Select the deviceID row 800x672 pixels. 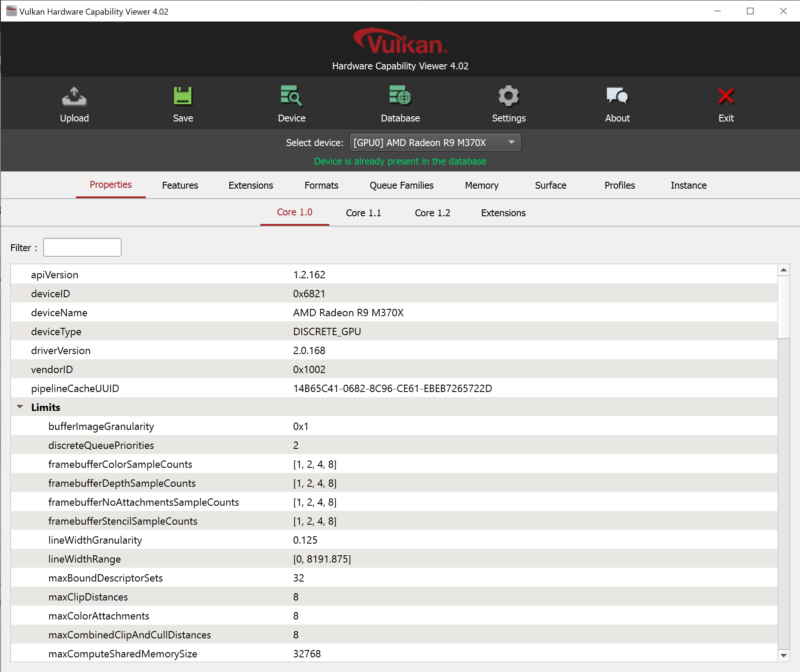coord(394,293)
